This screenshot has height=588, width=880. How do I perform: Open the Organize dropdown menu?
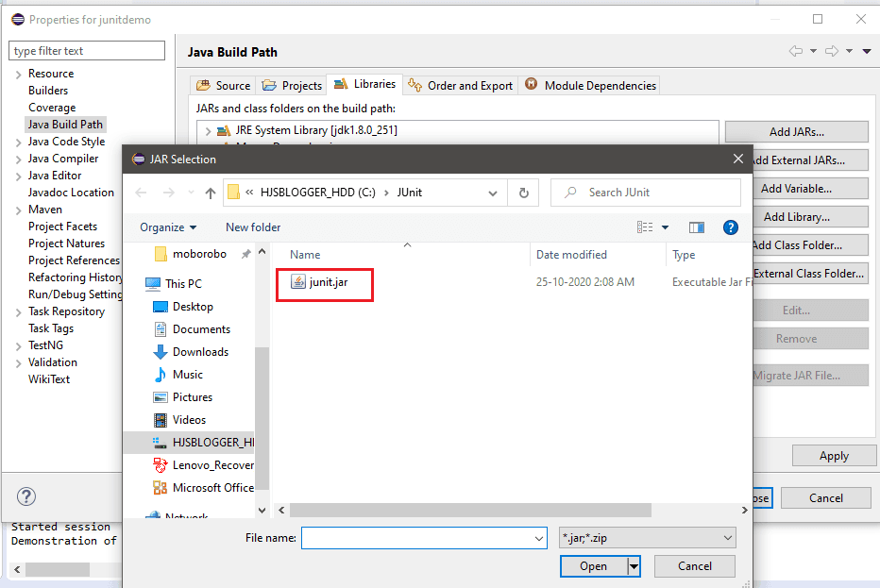click(x=168, y=227)
